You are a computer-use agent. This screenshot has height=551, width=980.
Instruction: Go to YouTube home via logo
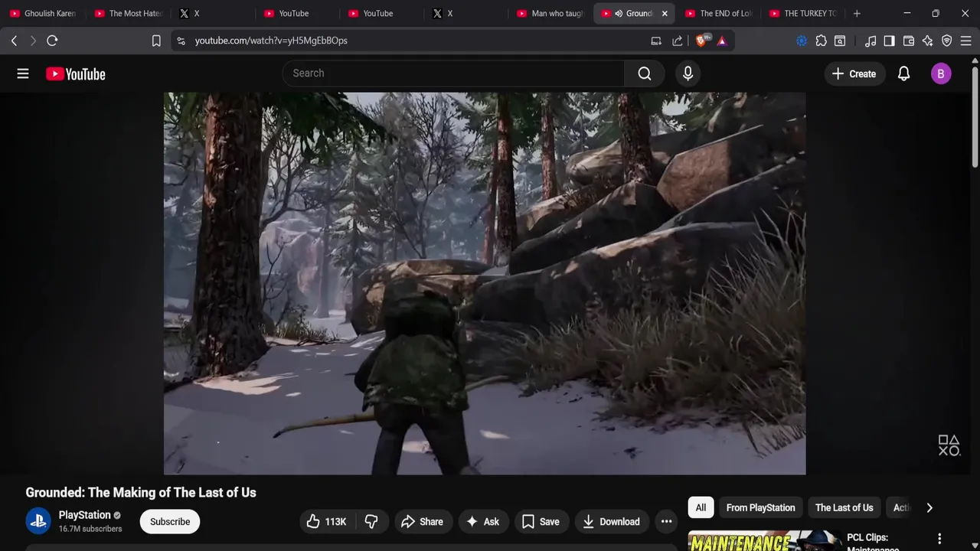[75, 73]
